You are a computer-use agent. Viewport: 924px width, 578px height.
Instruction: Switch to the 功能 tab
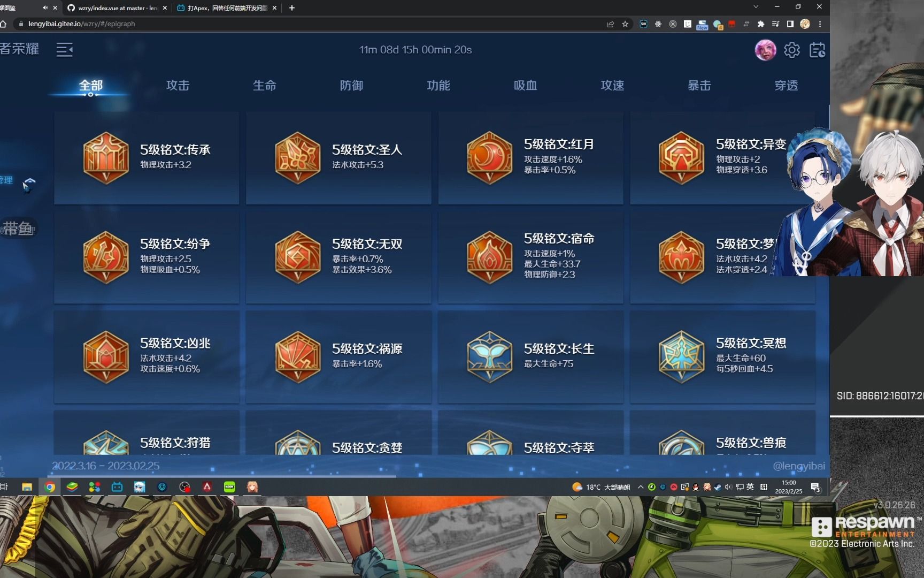438,86
